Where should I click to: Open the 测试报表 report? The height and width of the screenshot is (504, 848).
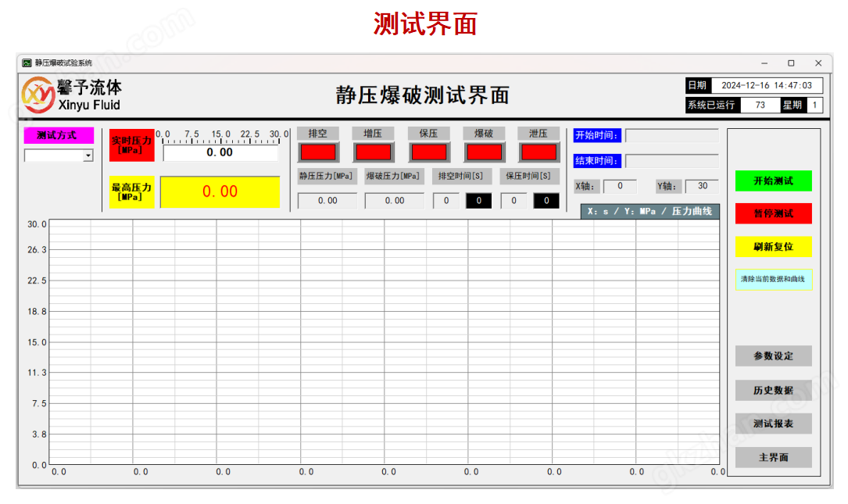click(774, 424)
